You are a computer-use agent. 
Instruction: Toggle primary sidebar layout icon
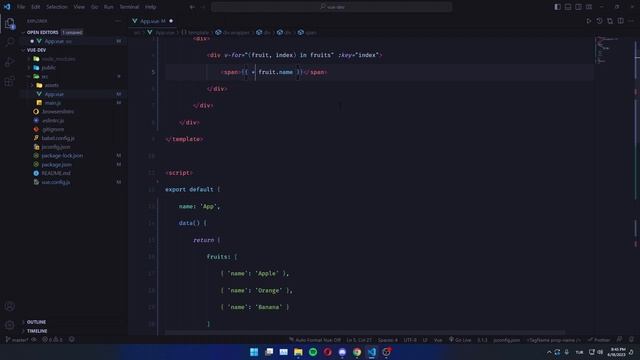click(x=558, y=7)
